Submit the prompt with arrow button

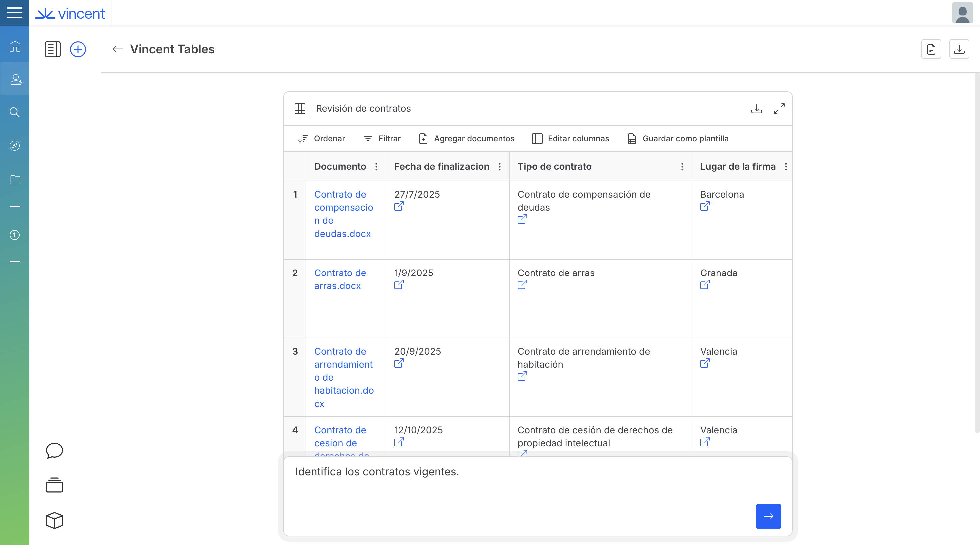[x=768, y=516]
